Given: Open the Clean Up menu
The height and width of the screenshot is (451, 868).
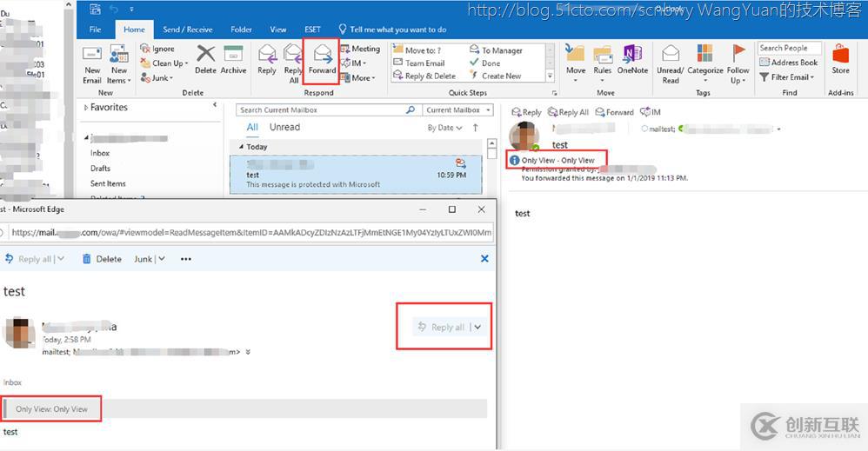Looking at the screenshot, I should coord(164,63).
